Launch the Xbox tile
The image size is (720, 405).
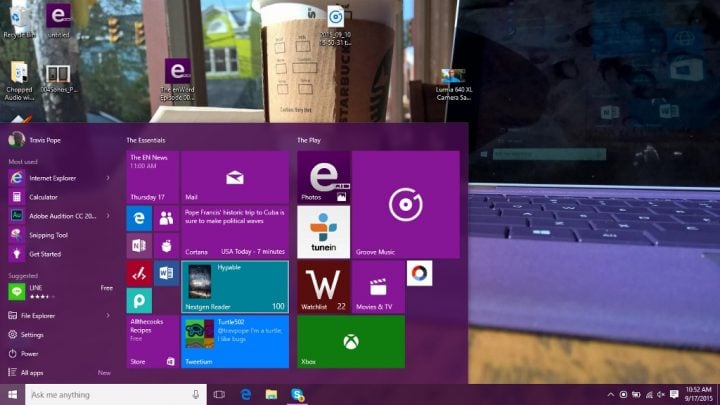click(x=351, y=341)
